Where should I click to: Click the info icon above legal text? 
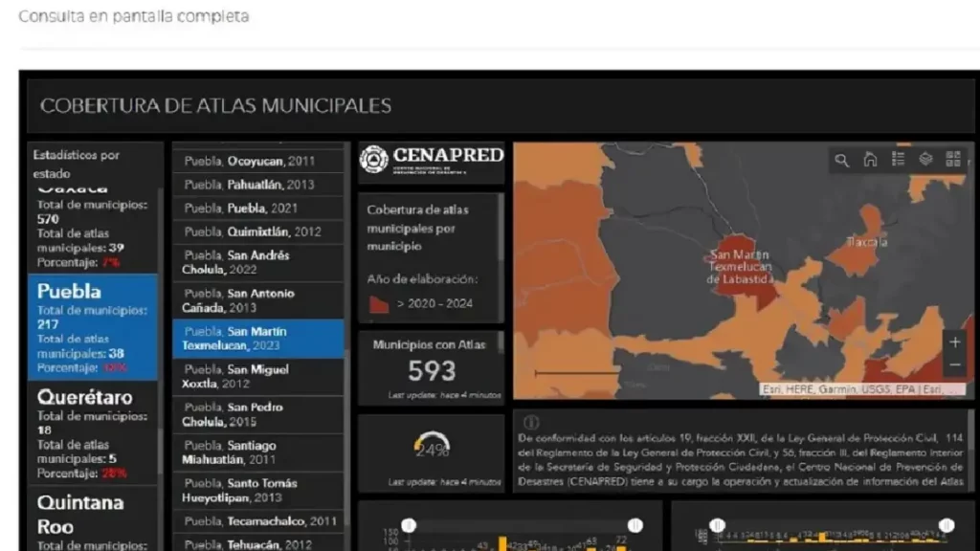[x=531, y=422]
